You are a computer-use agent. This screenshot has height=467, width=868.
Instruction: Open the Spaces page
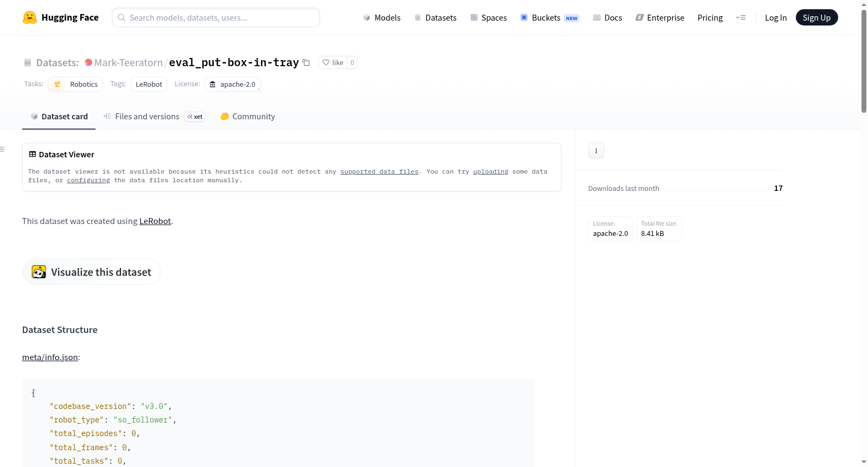[489, 17]
